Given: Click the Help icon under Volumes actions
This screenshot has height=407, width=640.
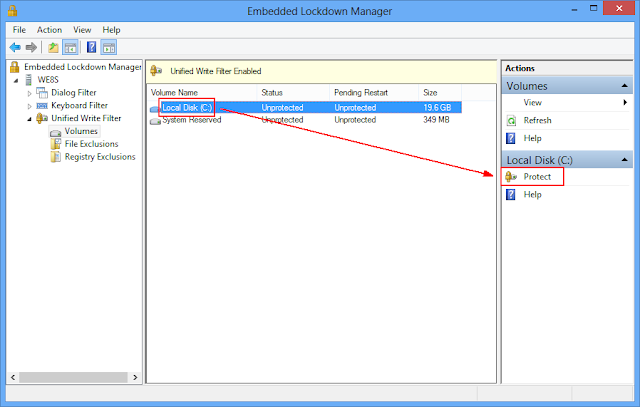Looking at the screenshot, I should [x=511, y=138].
